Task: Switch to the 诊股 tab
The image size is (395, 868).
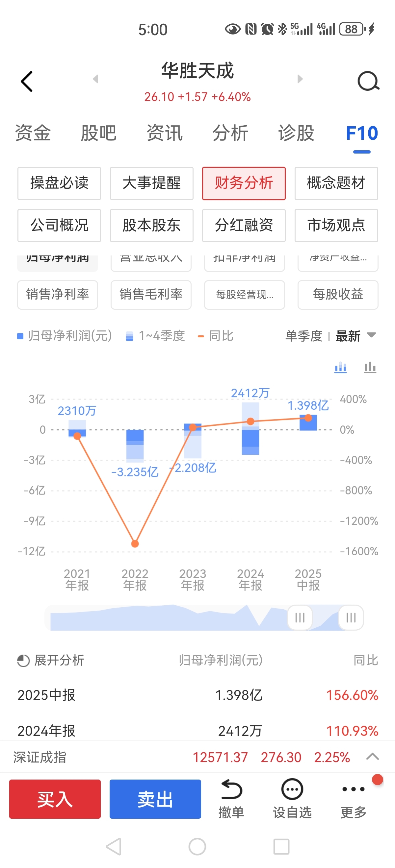Action: tap(296, 133)
